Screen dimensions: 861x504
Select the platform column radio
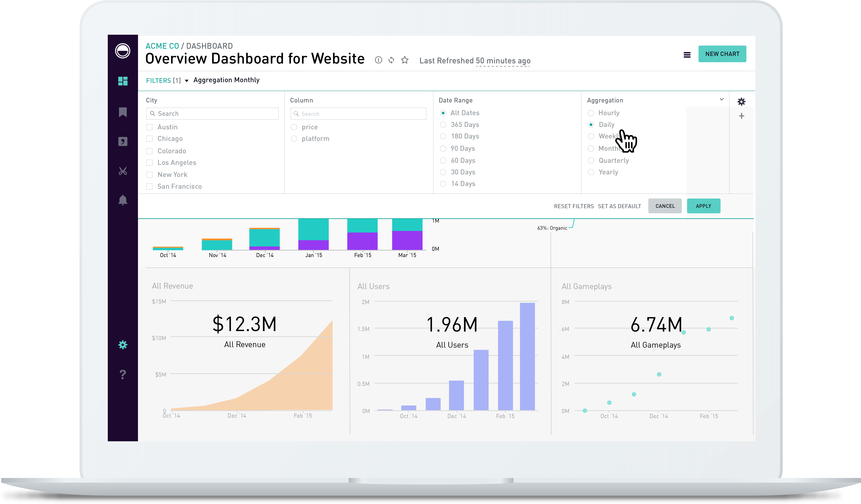click(x=294, y=139)
